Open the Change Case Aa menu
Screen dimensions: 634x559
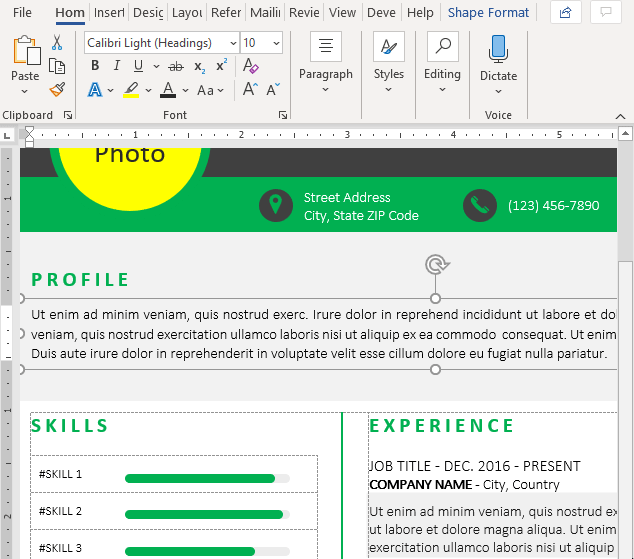210,90
